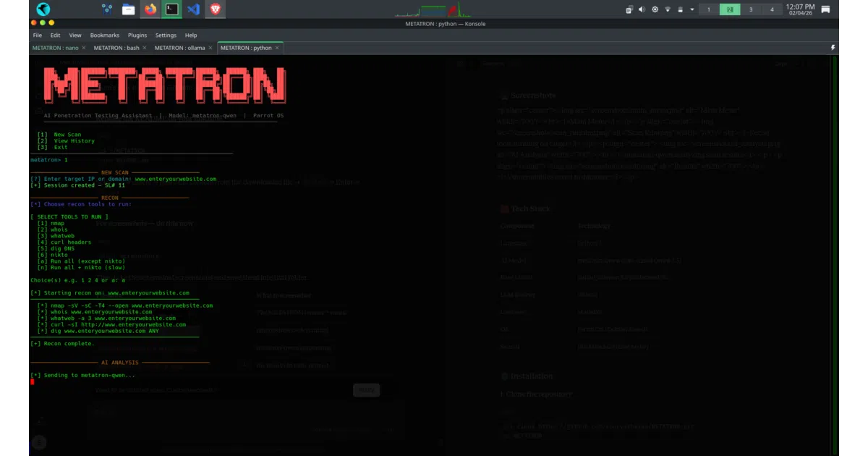Switch to virtual desktop 2
The image size is (868, 456).
(730, 9)
